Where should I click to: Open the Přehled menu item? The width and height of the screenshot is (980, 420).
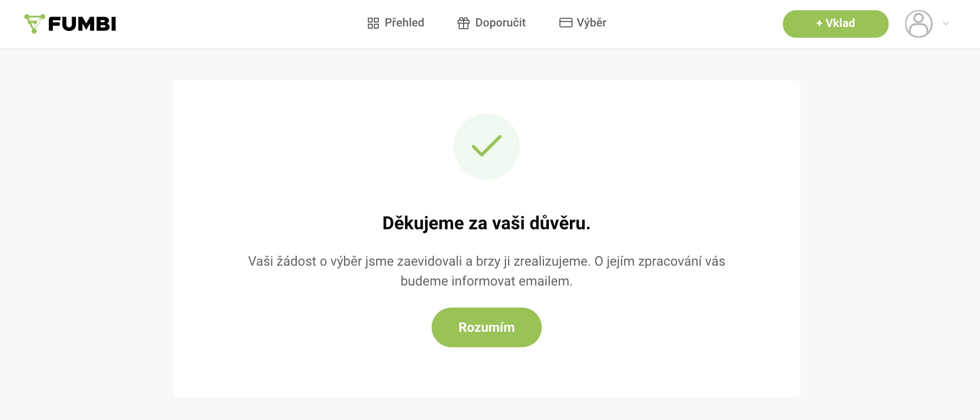[404, 23]
